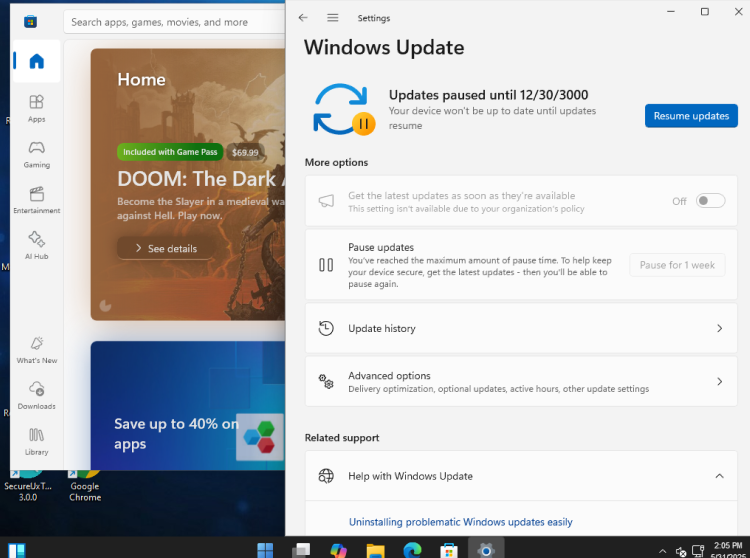
Task: Launch Copilot from taskbar
Action: click(339, 550)
